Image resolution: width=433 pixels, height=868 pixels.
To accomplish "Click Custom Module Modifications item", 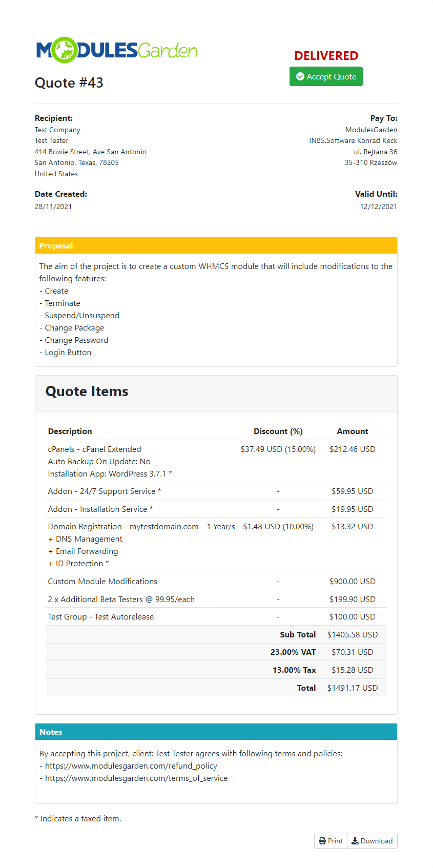I will (102, 581).
